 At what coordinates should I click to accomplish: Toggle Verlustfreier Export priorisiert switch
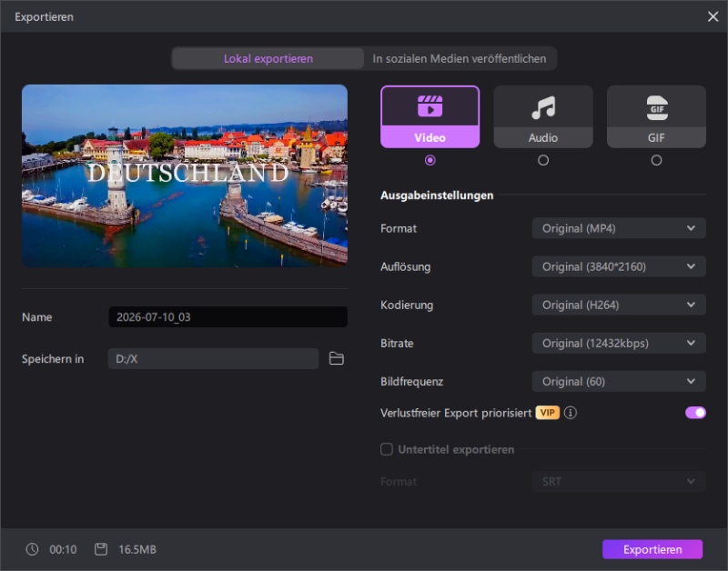click(695, 413)
